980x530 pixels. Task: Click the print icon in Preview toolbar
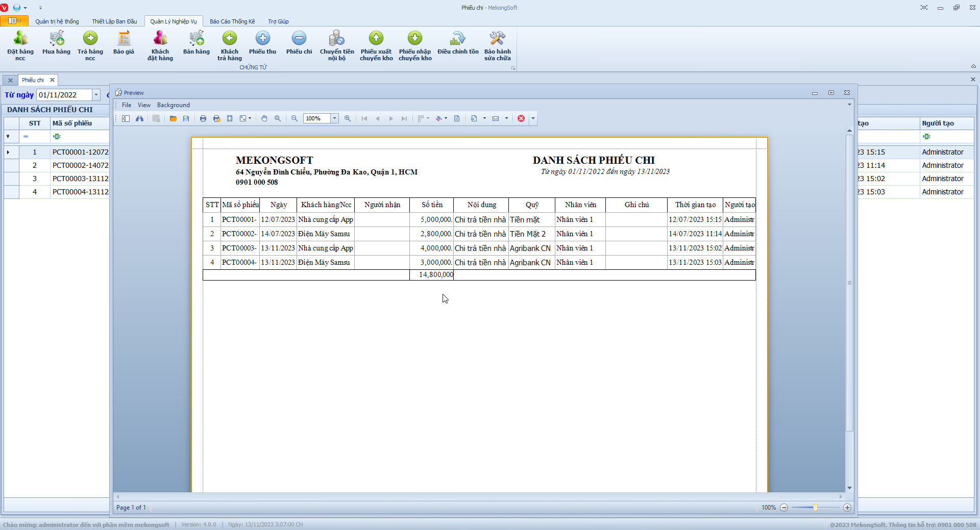[x=203, y=118]
